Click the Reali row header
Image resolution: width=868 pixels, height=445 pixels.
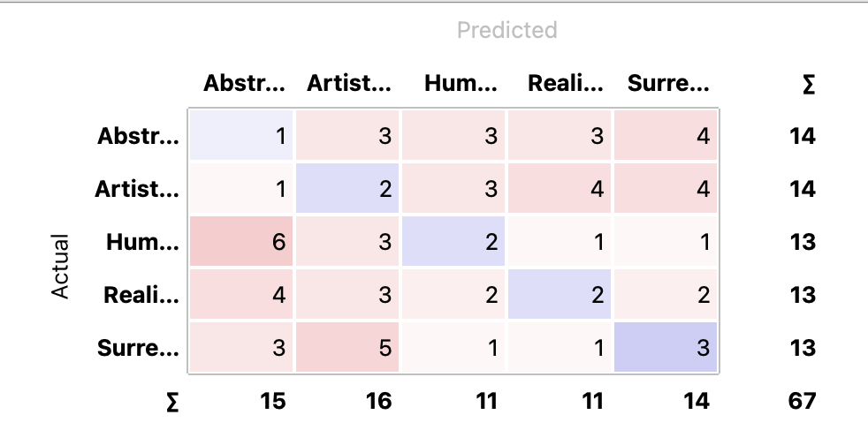click(141, 295)
